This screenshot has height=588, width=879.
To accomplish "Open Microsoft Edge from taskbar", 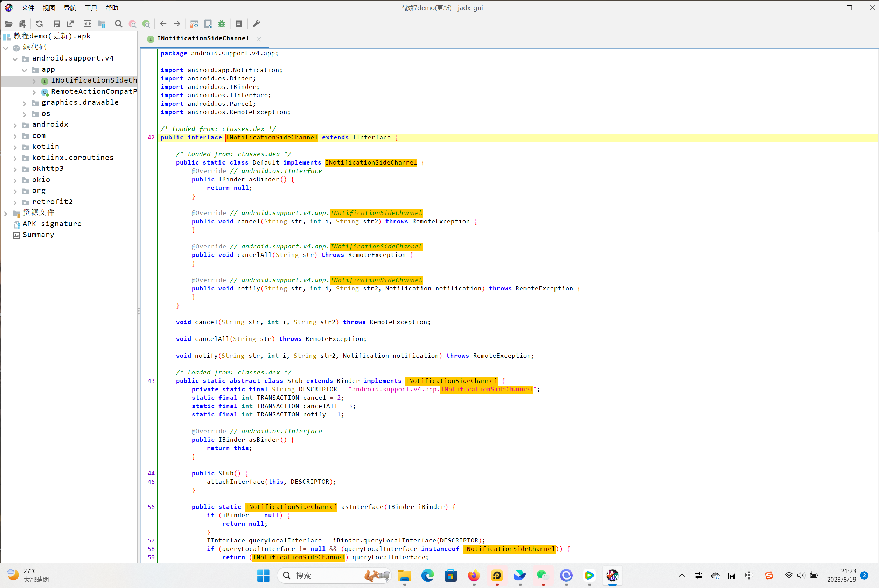I will (427, 576).
